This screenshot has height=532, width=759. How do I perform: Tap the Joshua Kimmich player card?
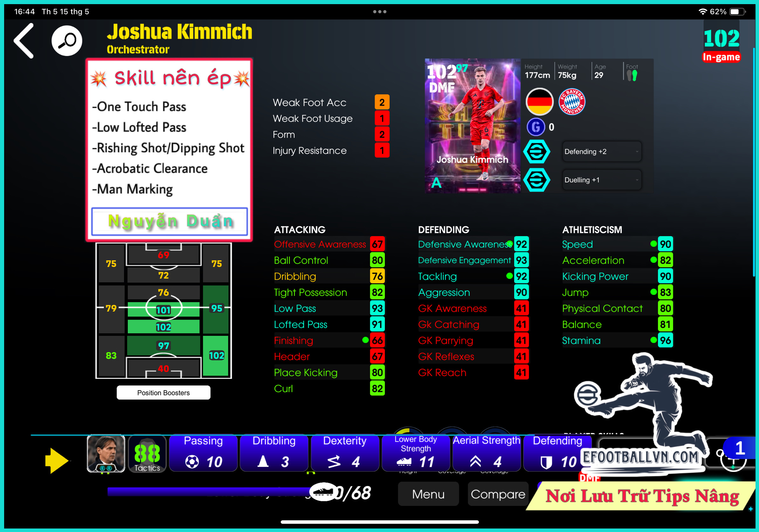[472, 126]
